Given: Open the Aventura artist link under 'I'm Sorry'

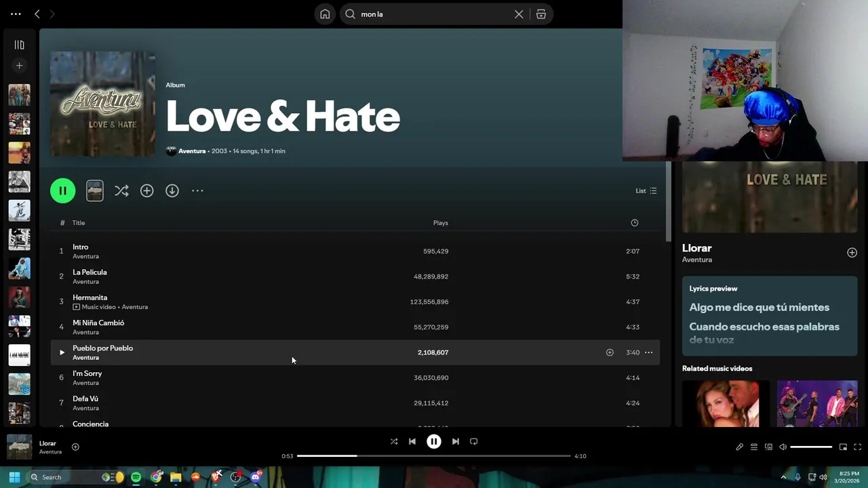Looking at the screenshot, I should 85,383.
